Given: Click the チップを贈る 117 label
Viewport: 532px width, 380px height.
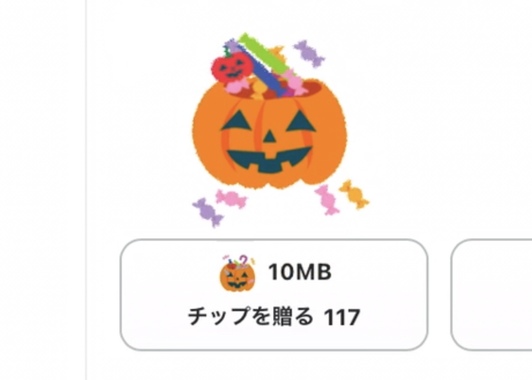Looking at the screenshot, I should pos(274,316).
